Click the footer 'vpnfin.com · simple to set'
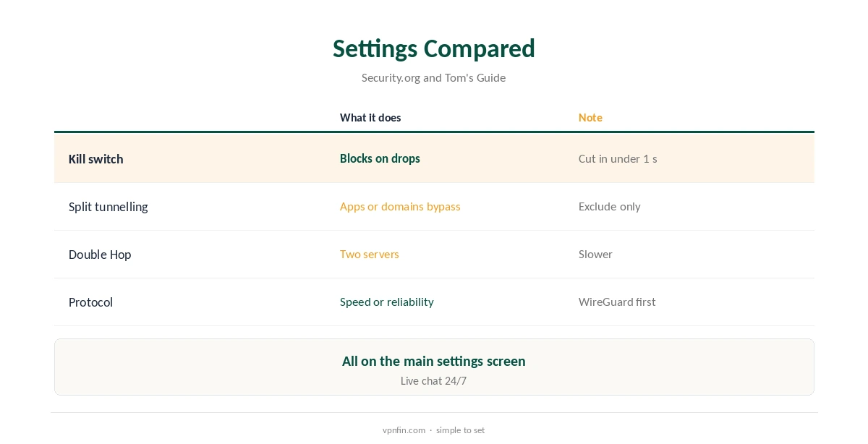868x444 pixels. (x=434, y=430)
